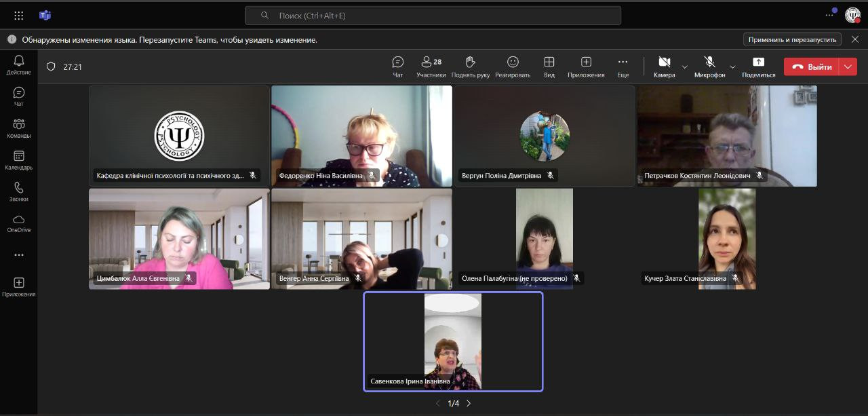Click Цимбалюк Алла Євгенівна name label
Image resolution: width=868 pixels, height=416 pixels.
coord(138,278)
